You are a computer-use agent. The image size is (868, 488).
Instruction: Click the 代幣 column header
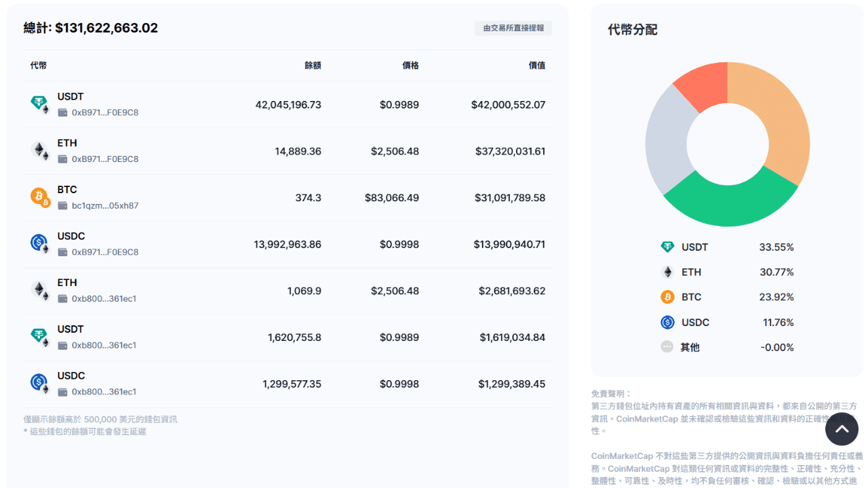coord(39,66)
